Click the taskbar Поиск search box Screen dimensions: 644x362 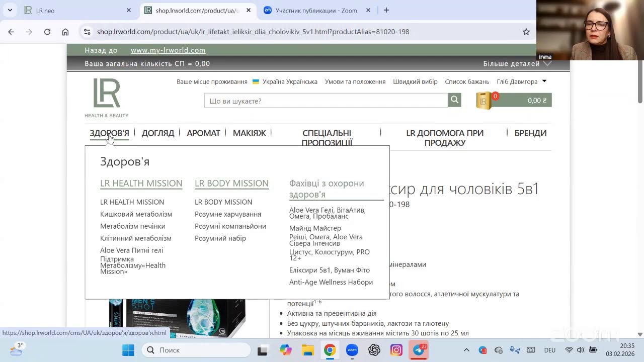coord(196,350)
